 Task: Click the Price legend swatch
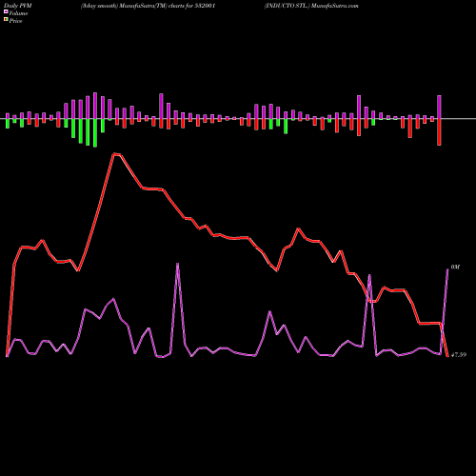click(6, 20)
